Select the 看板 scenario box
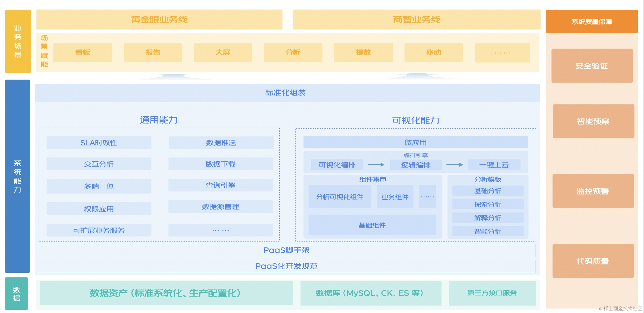The height and width of the screenshot is (313, 644). tap(83, 53)
